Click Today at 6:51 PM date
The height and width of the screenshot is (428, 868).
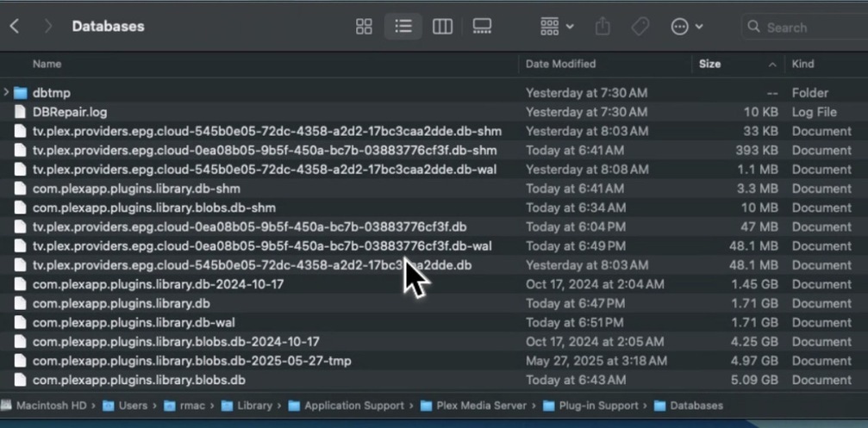pos(574,322)
